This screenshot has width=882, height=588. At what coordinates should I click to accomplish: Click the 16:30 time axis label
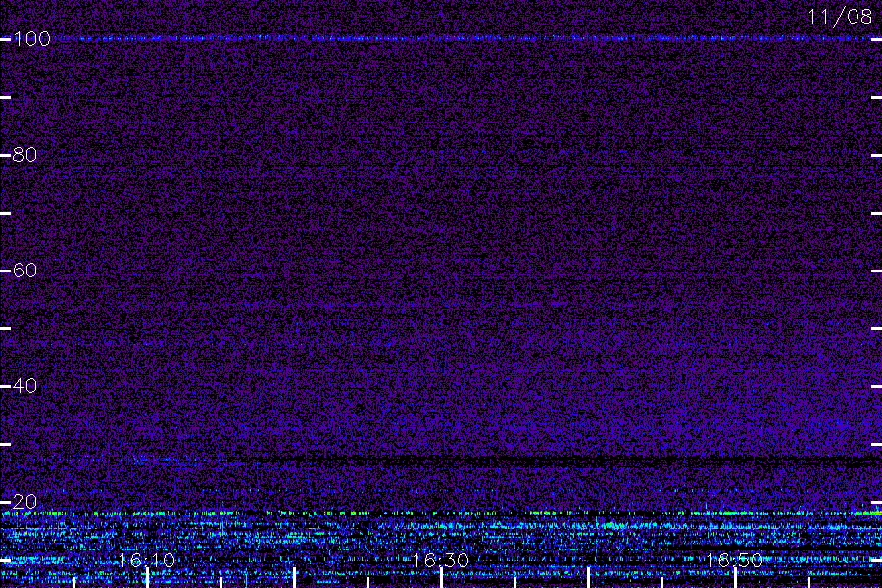441,560
